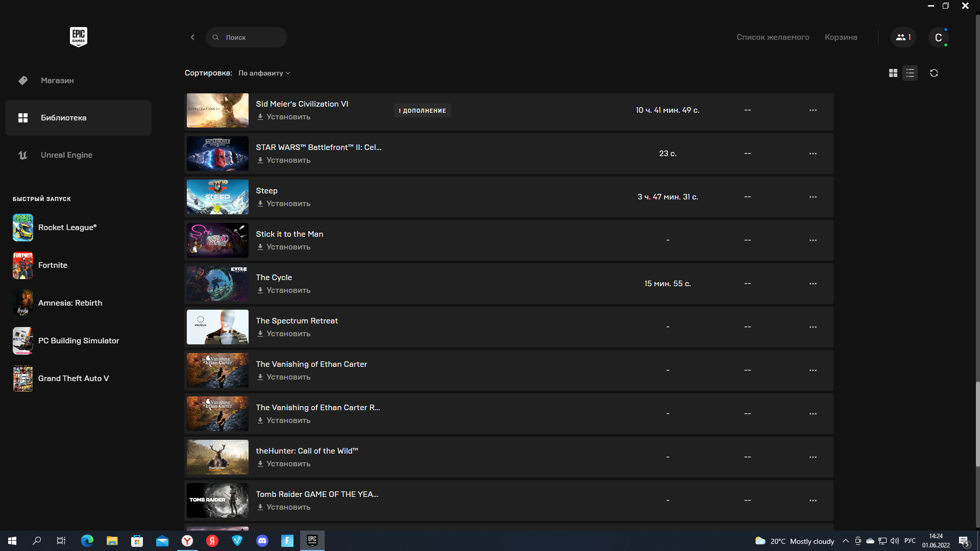Open File Explorer from taskbar

112,541
